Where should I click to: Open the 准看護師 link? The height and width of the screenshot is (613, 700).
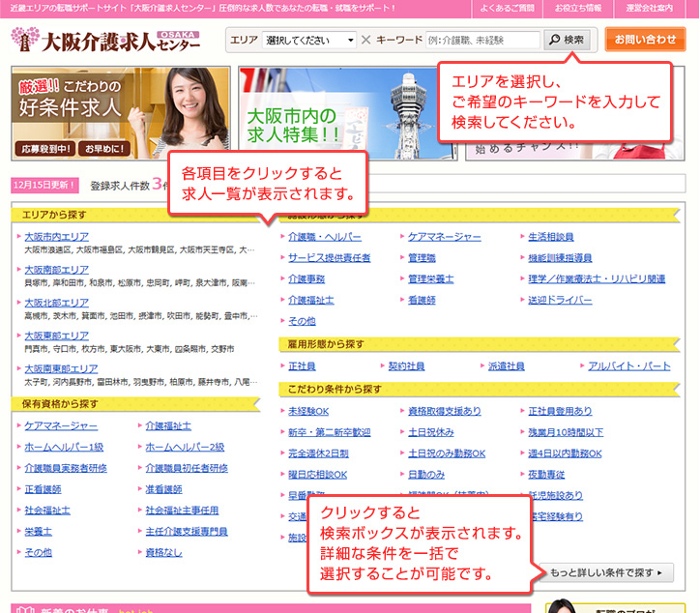pos(163,489)
